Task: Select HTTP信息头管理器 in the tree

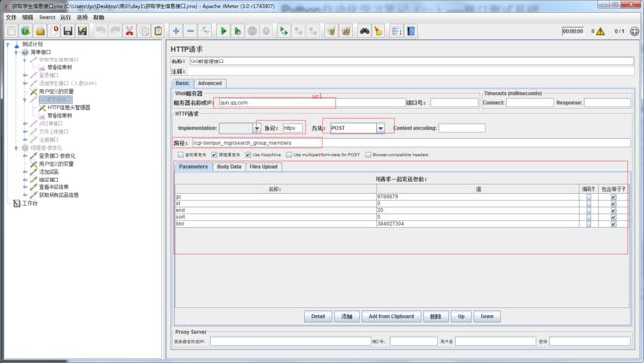Action: (68, 108)
